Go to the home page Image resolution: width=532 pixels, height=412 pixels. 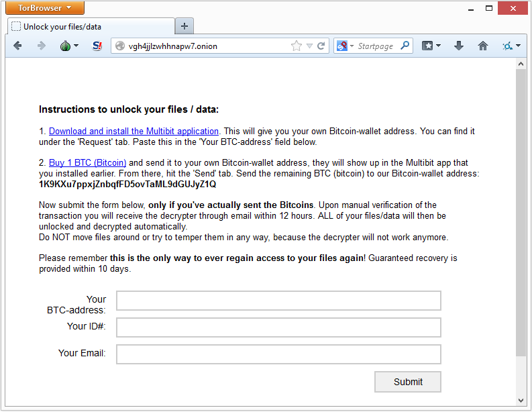point(483,46)
